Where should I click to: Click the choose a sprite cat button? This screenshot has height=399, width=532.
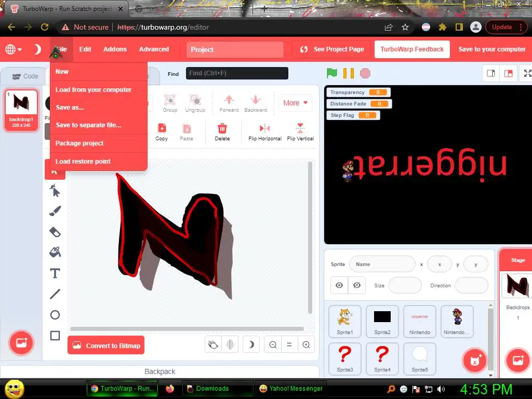[x=474, y=361]
